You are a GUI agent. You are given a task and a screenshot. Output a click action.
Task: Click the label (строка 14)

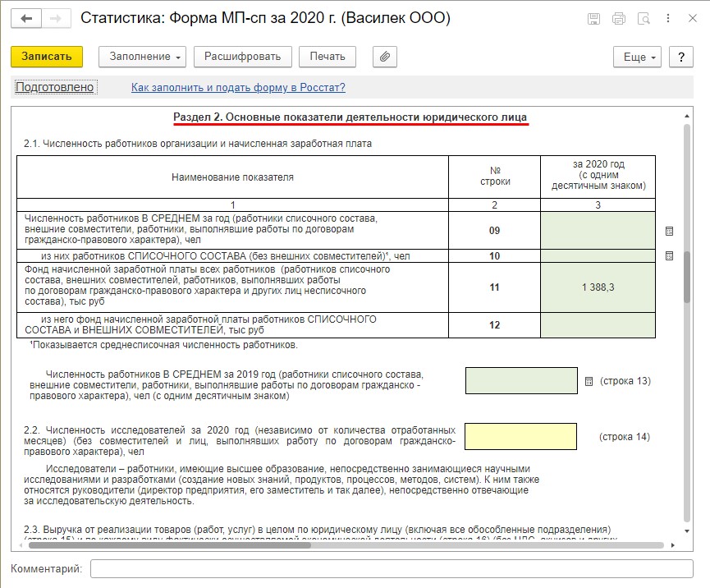(625, 437)
